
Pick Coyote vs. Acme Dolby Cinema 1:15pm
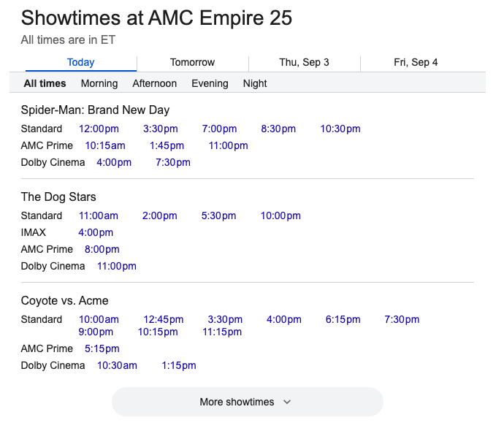(179, 365)
